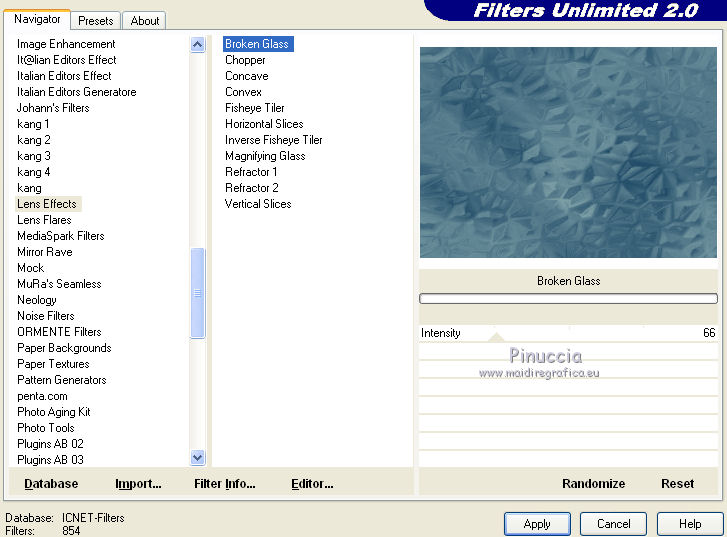Select the Neology category
This screenshot has width=727, height=537.
click(x=37, y=300)
